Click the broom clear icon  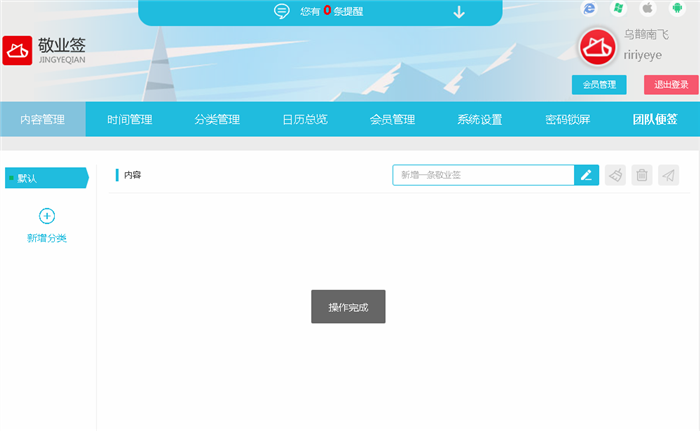tap(615, 175)
